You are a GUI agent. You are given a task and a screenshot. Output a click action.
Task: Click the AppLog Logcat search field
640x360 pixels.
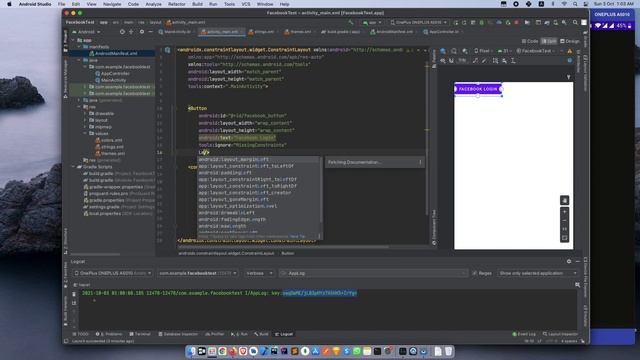(x=373, y=273)
